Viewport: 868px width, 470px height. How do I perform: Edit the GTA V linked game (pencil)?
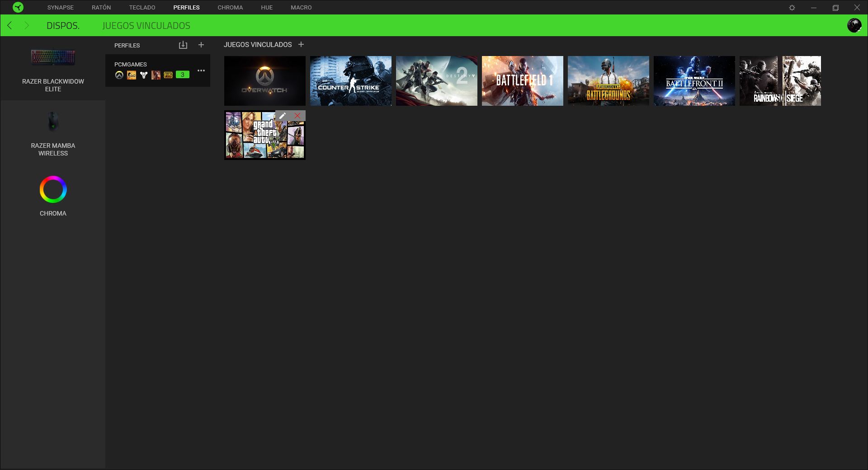[283, 116]
